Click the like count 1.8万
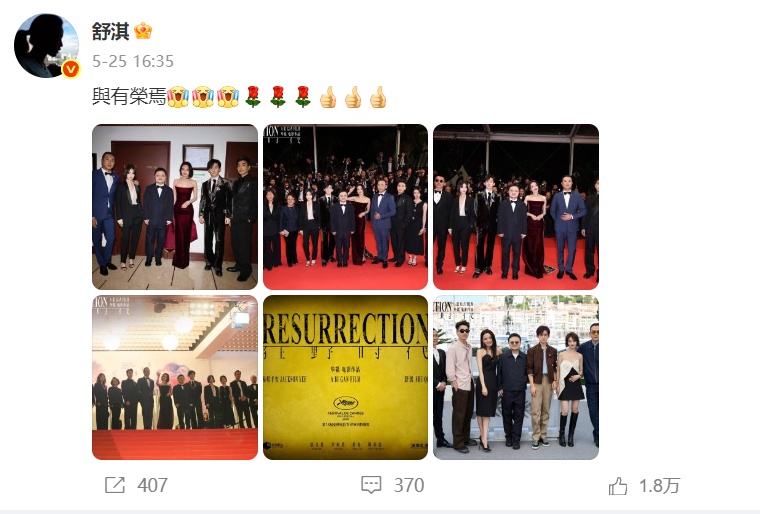Viewport: 760px width, 514px height. pyautogui.click(x=660, y=485)
